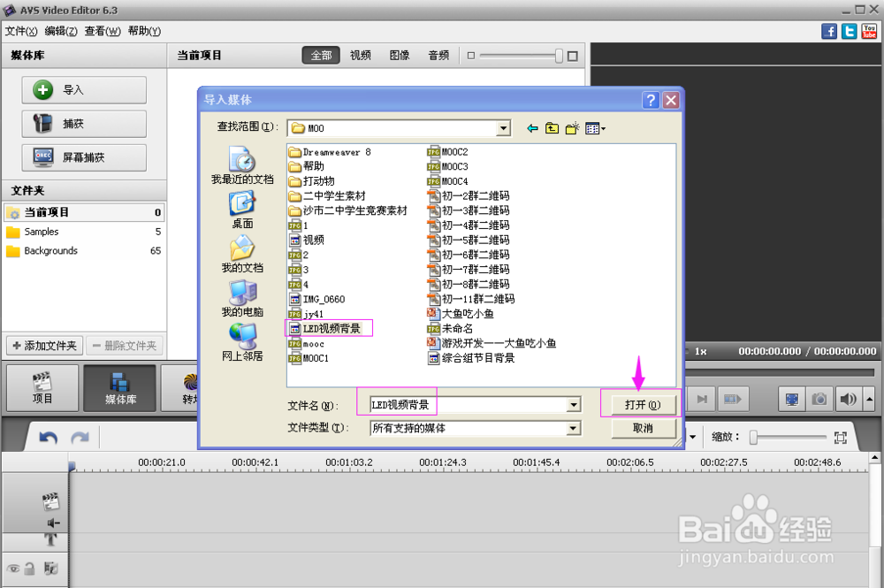Select the 视频 filter tab
This screenshot has width=884, height=588.
click(360, 55)
